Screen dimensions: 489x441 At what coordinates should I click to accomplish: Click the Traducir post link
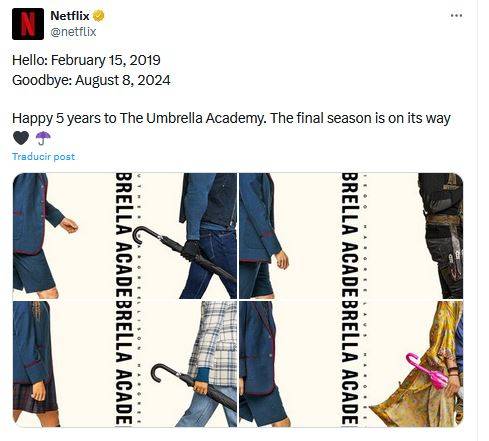43,157
